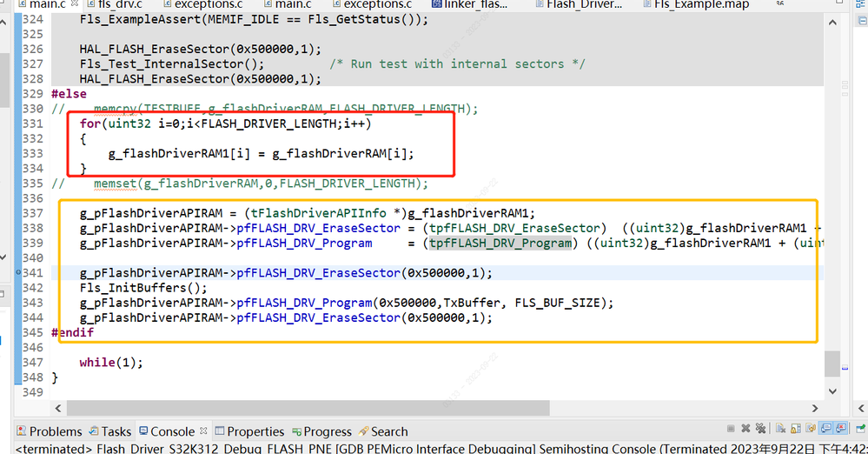The image size is (868, 454).
Task: Click the '#else' directive on line 329
Action: pos(69,94)
